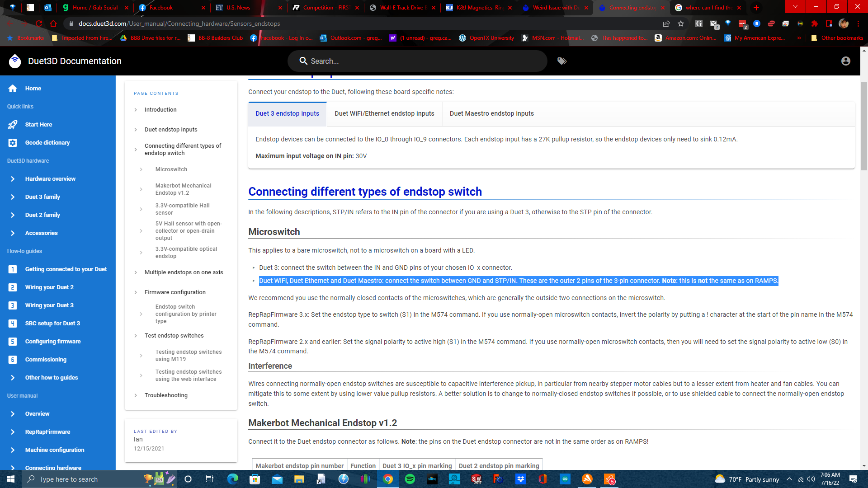Jump to Troubleshooting in page contents
The image size is (868, 488).
coord(166,395)
